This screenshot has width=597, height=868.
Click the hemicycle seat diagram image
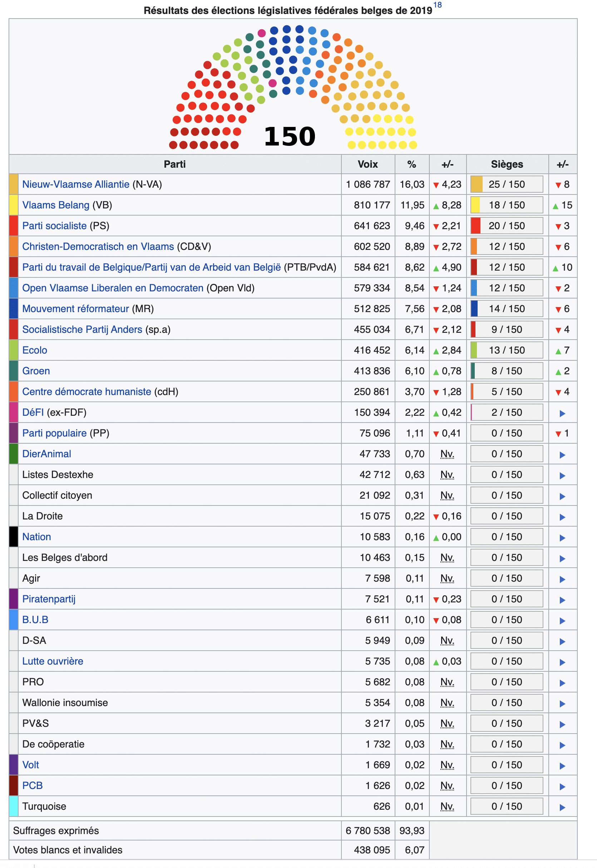point(293,87)
